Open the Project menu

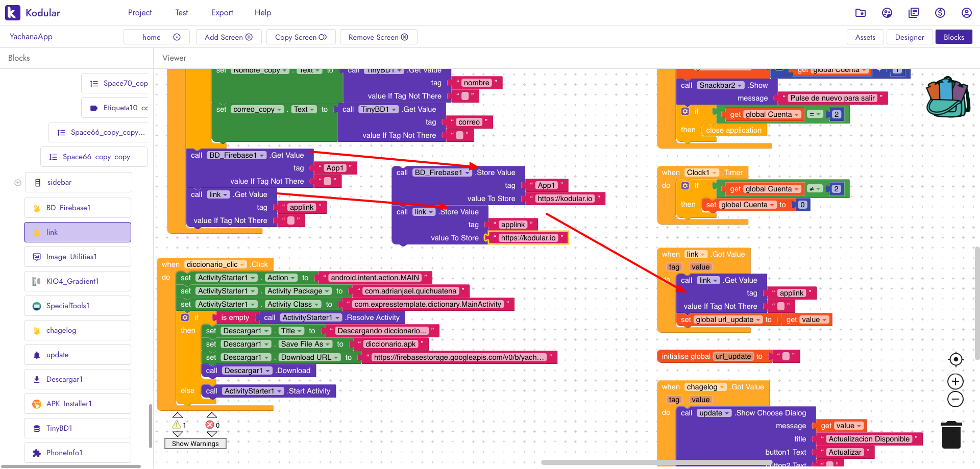pyautogui.click(x=139, y=13)
